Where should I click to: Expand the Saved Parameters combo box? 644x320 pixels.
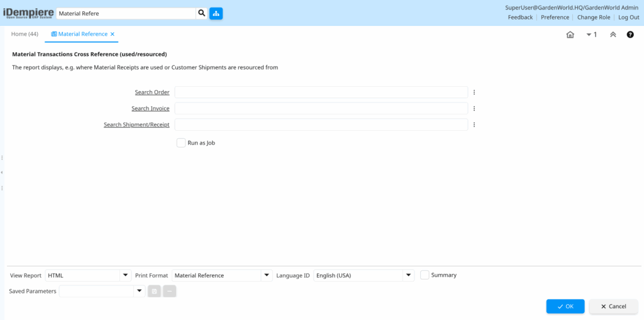140,291
